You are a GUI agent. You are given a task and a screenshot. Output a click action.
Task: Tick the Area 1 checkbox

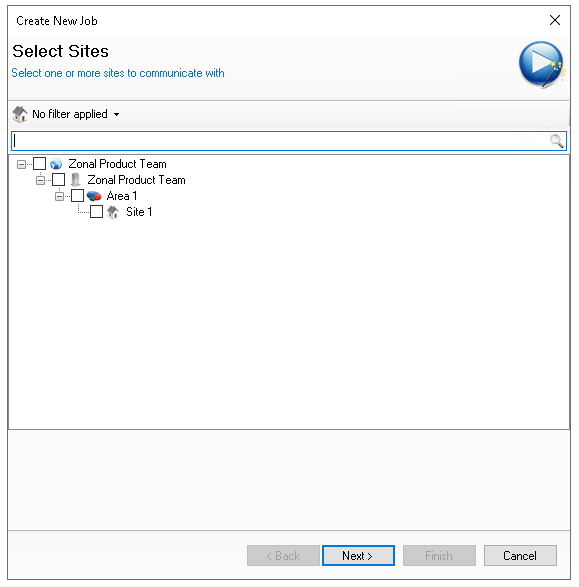coord(77,195)
